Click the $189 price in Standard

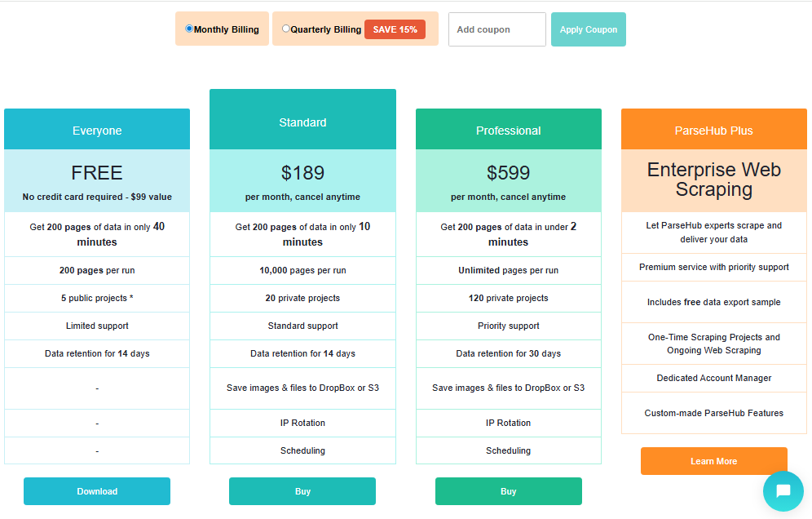(302, 173)
